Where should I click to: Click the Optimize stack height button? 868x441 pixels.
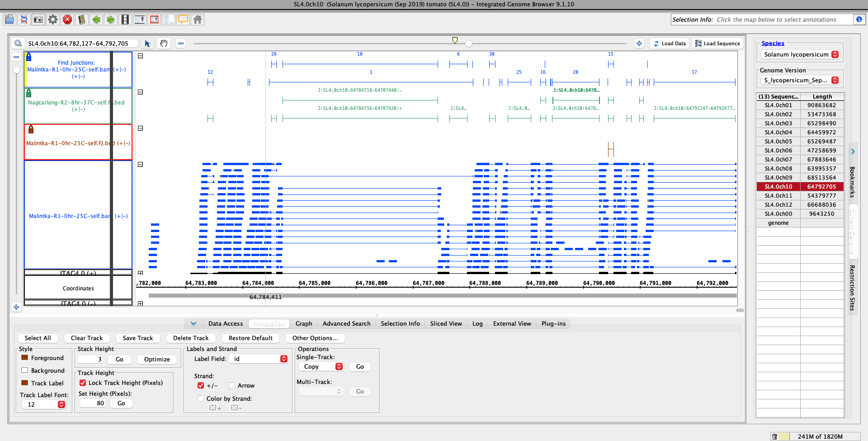point(157,359)
